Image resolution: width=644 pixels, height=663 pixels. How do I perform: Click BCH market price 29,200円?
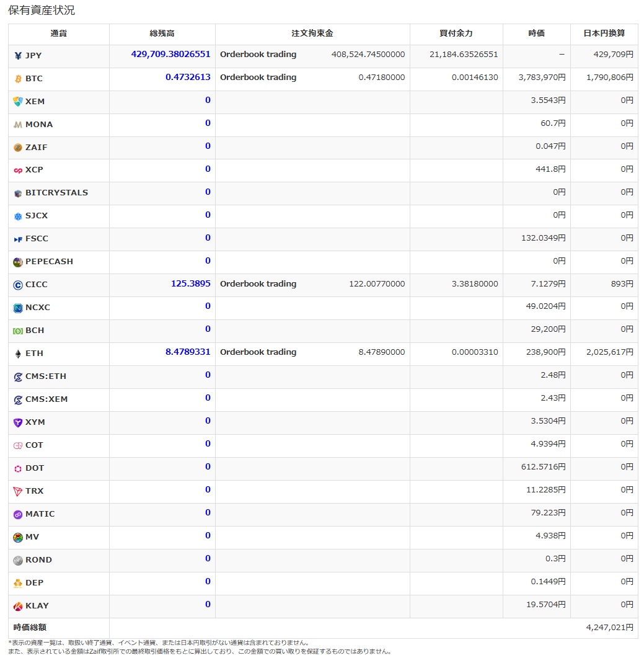click(x=548, y=329)
